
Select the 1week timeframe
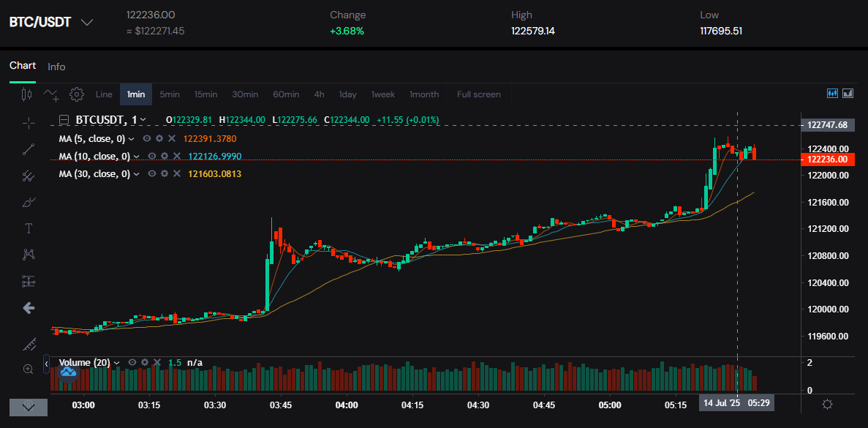[x=383, y=94]
